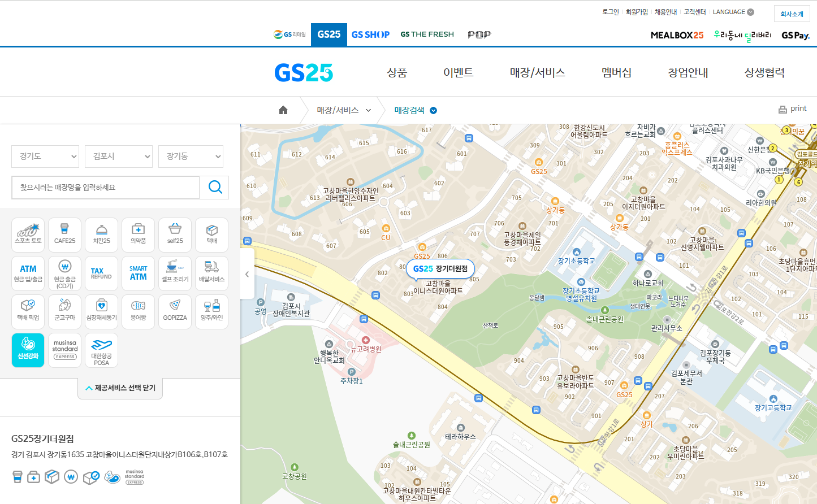
Task: Open the 장기동 district dropdown
Action: click(x=191, y=157)
